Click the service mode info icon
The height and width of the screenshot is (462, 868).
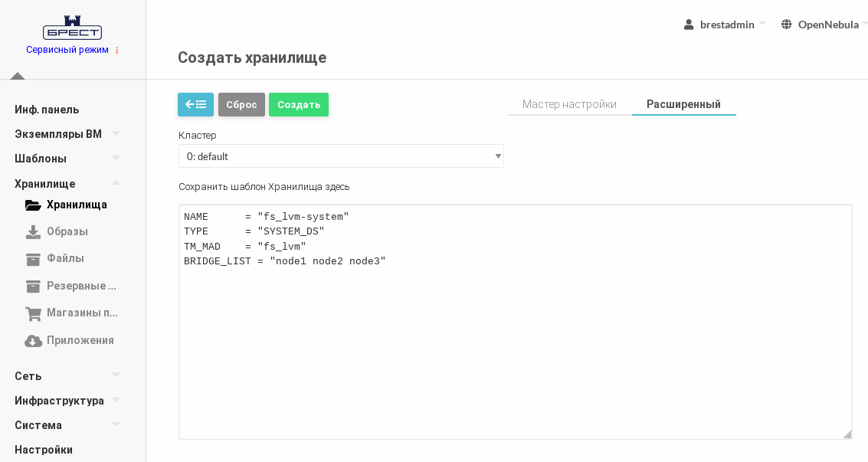(x=117, y=51)
